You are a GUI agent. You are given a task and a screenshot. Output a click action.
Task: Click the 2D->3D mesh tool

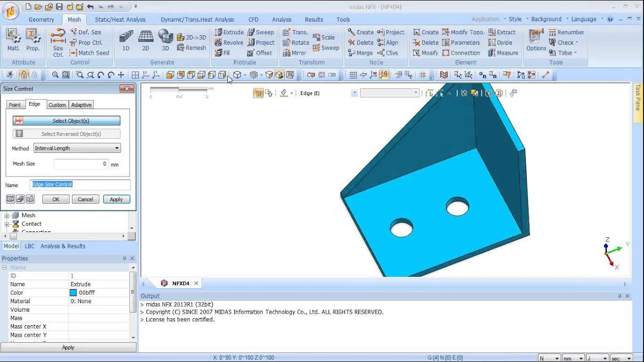[x=192, y=37]
